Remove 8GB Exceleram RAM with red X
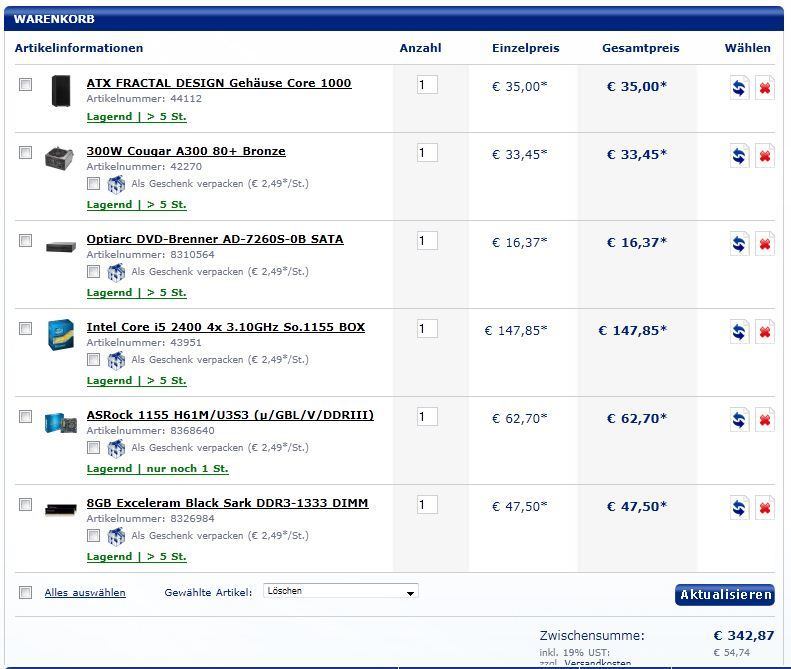This screenshot has width=791, height=669. tap(765, 508)
